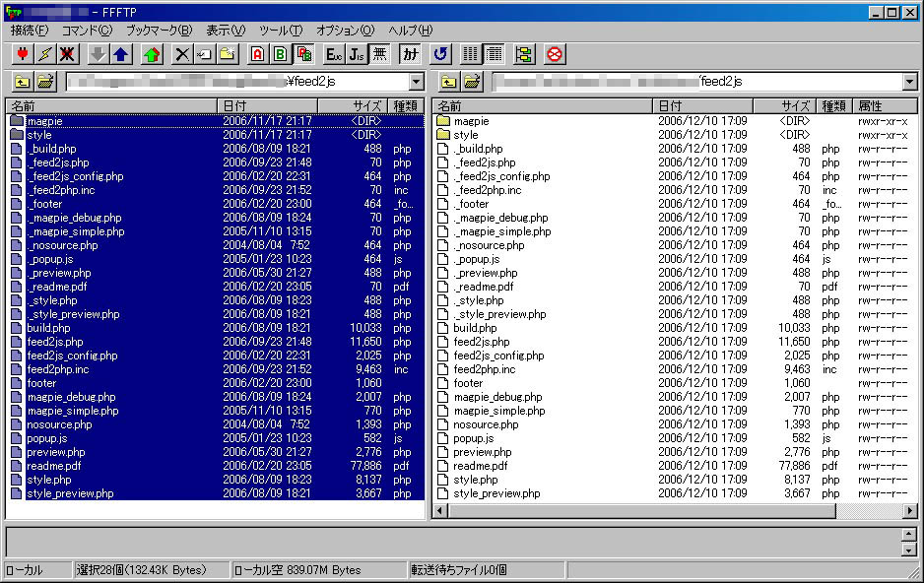Open the ブックマーク(B) menu
Image resolution: width=924 pixels, height=583 pixels.
pos(160,30)
